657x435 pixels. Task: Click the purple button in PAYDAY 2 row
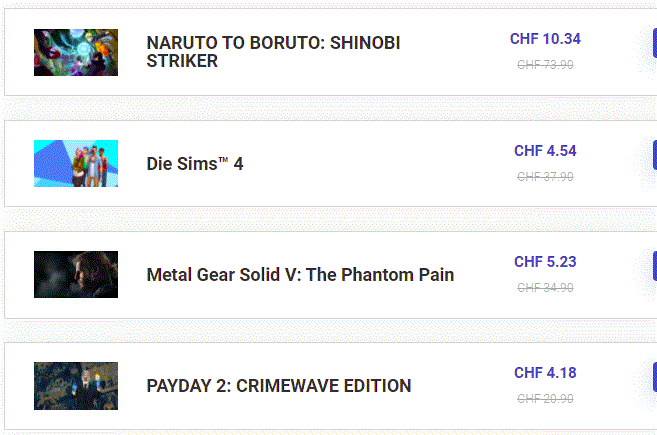click(655, 377)
